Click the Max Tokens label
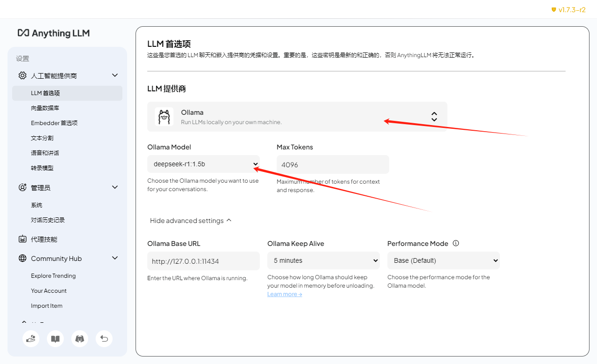The height and width of the screenshot is (364, 597). coord(295,147)
